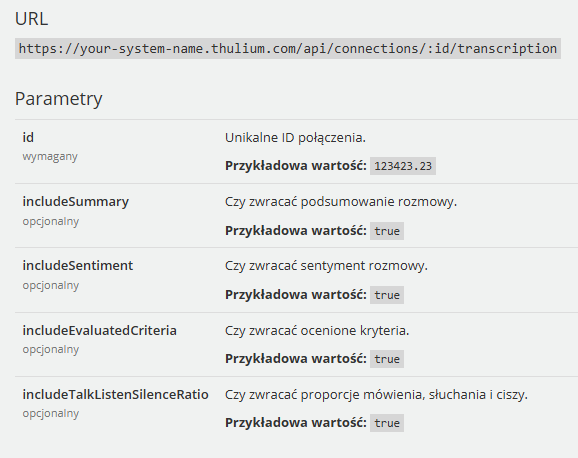Click the includeSummary parameter name
The height and width of the screenshot is (458, 578).
click(76, 201)
